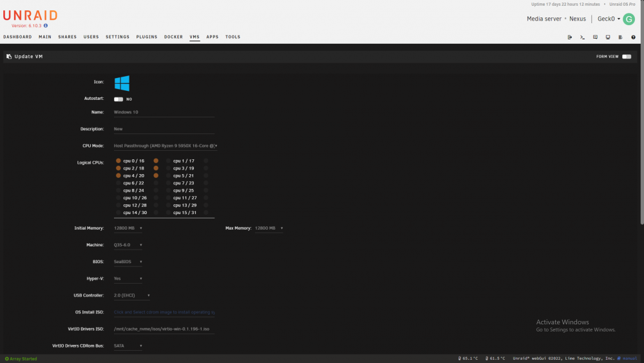Open the Docker tab
Viewport: 644px width, 363px height.
click(x=173, y=37)
